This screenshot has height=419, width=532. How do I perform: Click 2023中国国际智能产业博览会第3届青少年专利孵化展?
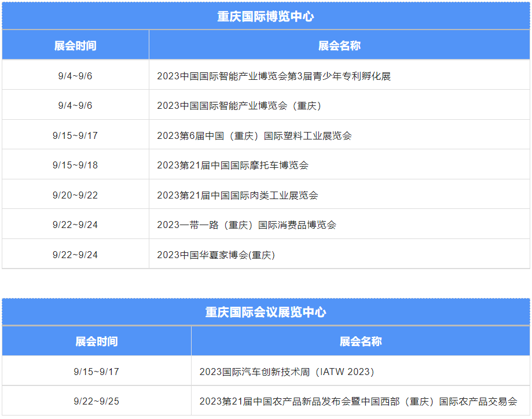274,76
